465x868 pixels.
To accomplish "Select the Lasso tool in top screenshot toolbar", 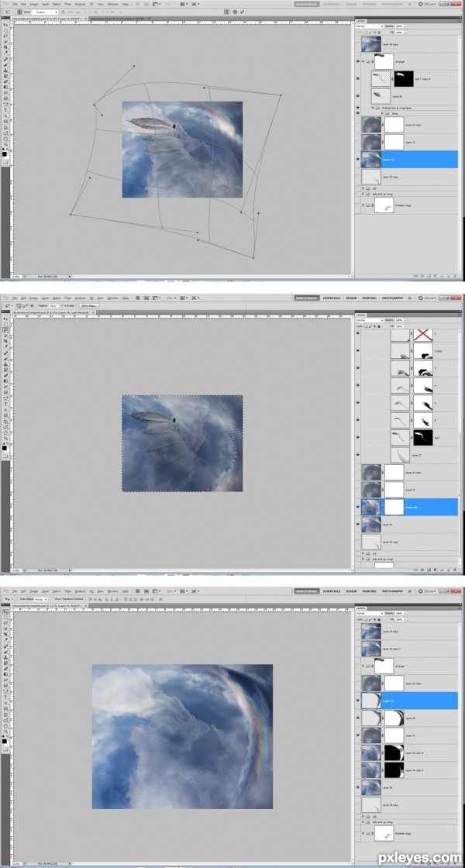I will 5,36.
